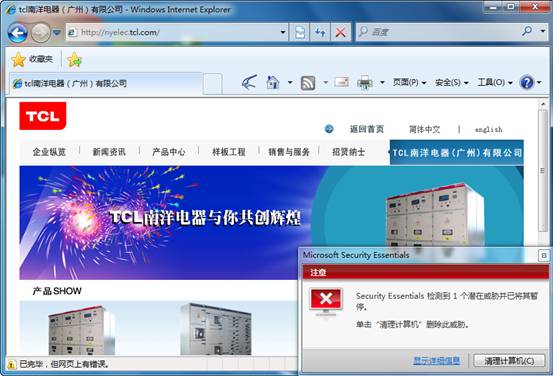This screenshot has width=553, height=376.
Task: Expand the address bar dropdown arrow
Action: pyautogui.click(x=283, y=32)
